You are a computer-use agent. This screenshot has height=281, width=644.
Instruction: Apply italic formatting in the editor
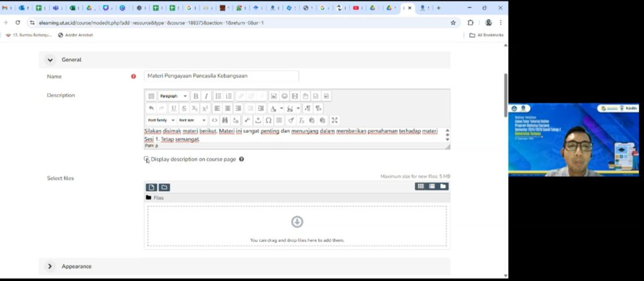(206, 96)
